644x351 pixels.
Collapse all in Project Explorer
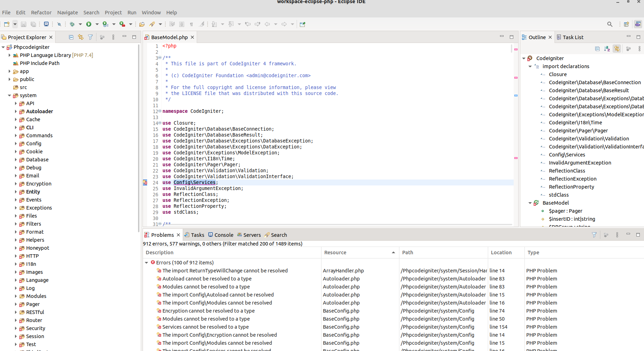tap(71, 37)
